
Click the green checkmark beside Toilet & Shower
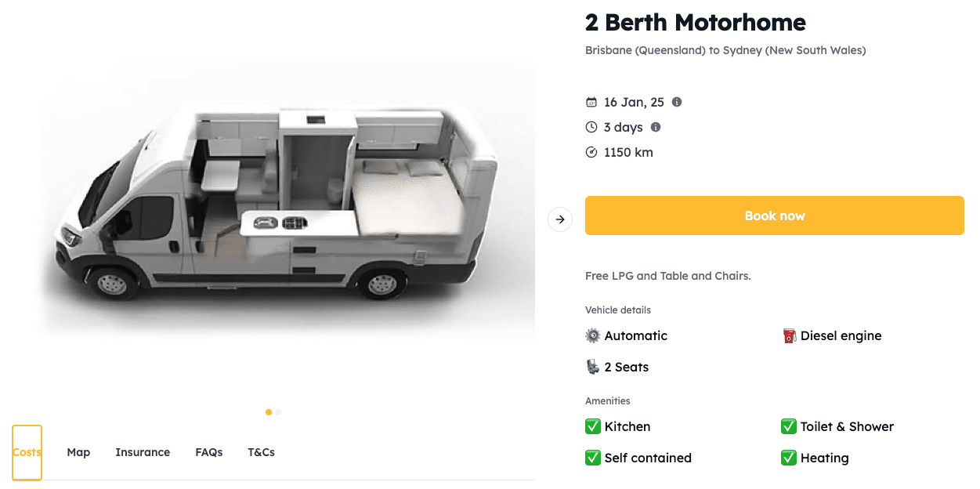pos(789,426)
